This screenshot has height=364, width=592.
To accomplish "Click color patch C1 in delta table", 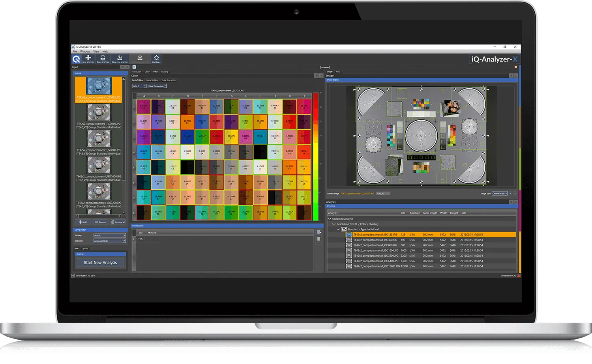I will coord(173,106).
